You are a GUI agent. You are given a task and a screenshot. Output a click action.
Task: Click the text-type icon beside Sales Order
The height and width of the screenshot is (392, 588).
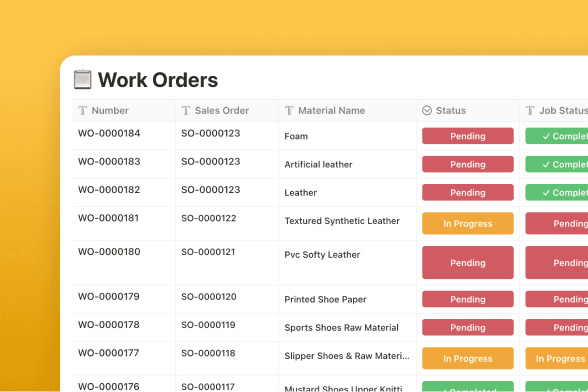pos(186,111)
